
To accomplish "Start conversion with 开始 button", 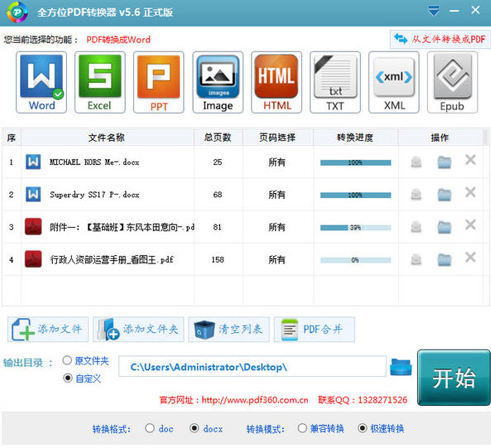I will point(454,378).
